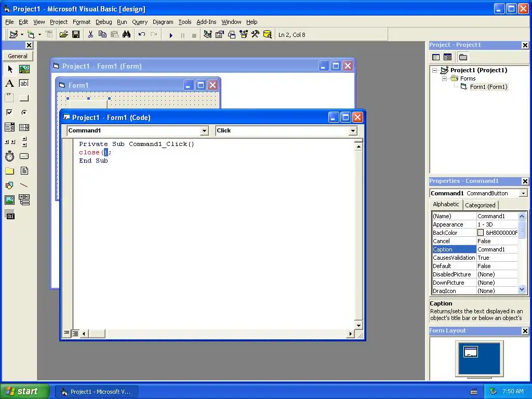This screenshot has height=399, width=532.
Task: Open the Object Browser toolbar icon
Action: coord(244,35)
